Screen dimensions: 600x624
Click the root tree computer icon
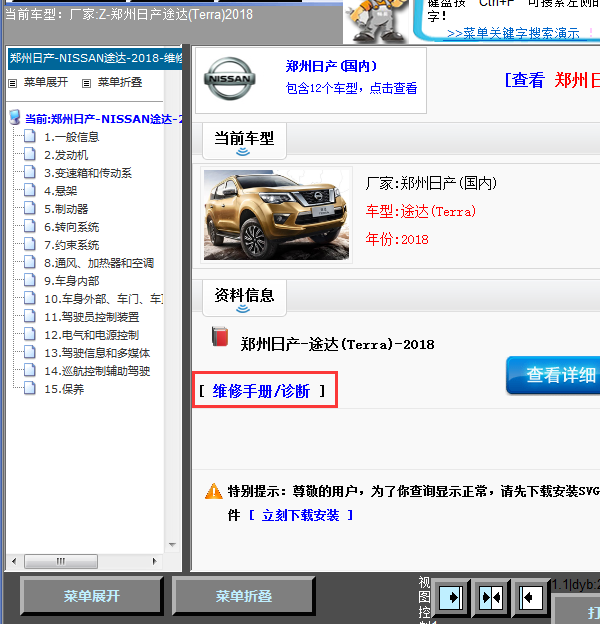tap(15, 118)
